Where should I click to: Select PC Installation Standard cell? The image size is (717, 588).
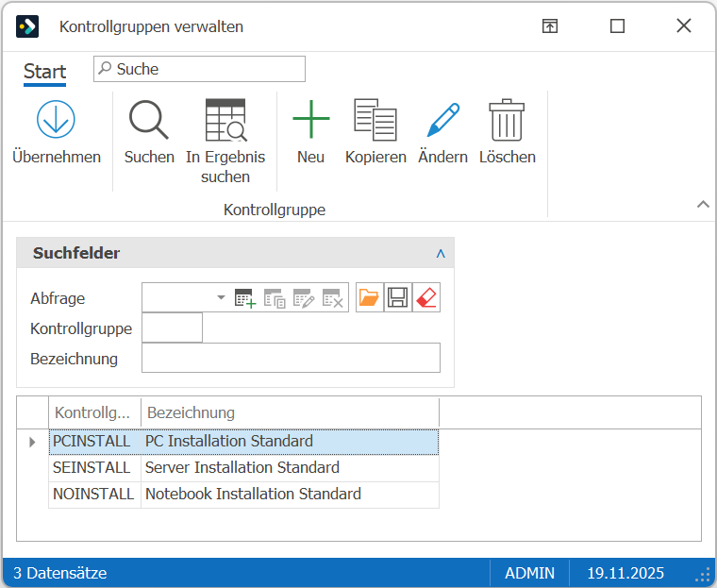pyautogui.click(x=290, y=442)
